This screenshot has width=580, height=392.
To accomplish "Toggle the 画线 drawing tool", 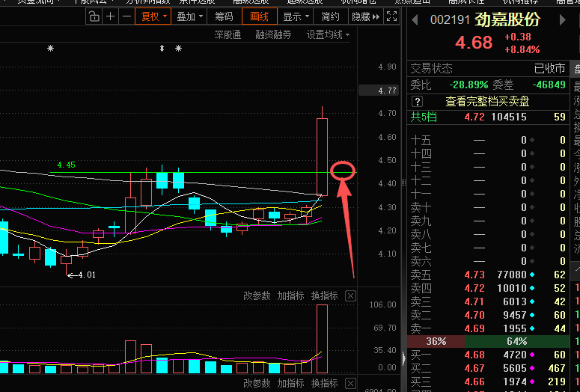I will (259, 16).
